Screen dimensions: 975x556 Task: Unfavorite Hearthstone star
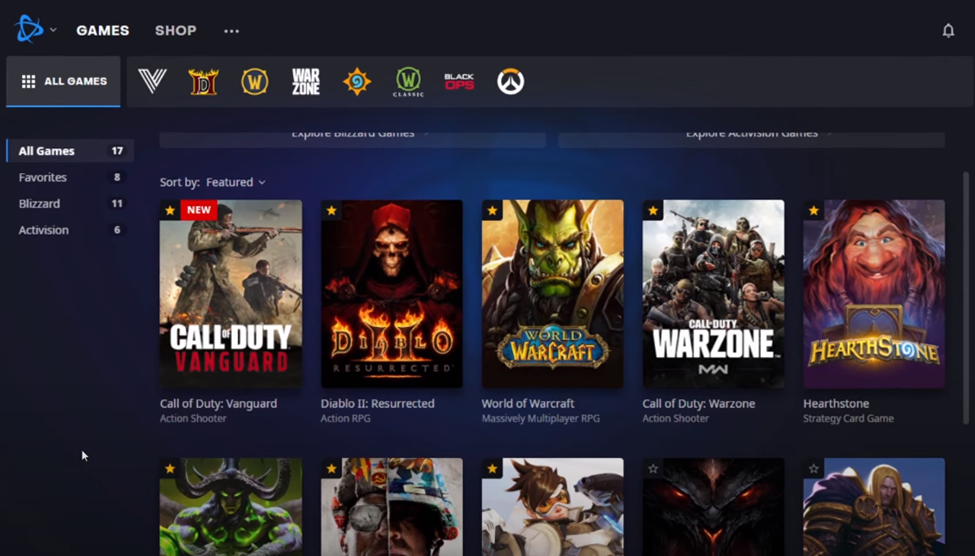pos(813,210)
